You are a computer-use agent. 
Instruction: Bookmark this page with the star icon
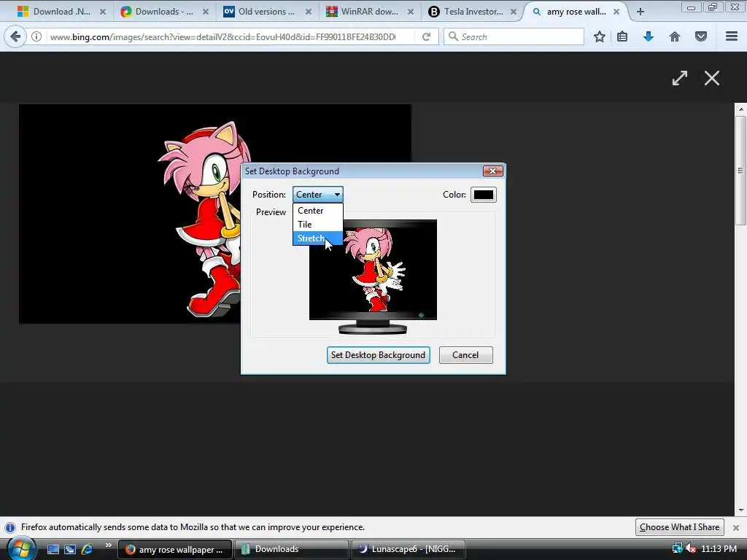tap(600, 36)
